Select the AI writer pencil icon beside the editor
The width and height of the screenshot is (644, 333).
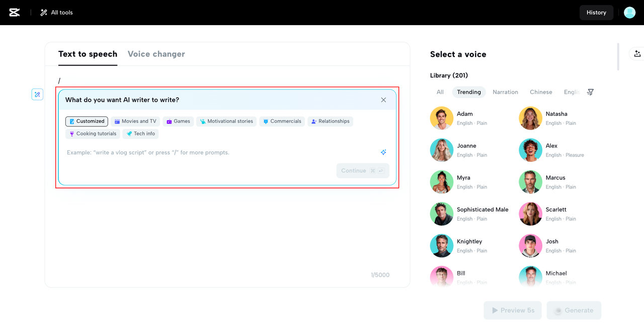(37, 94)
